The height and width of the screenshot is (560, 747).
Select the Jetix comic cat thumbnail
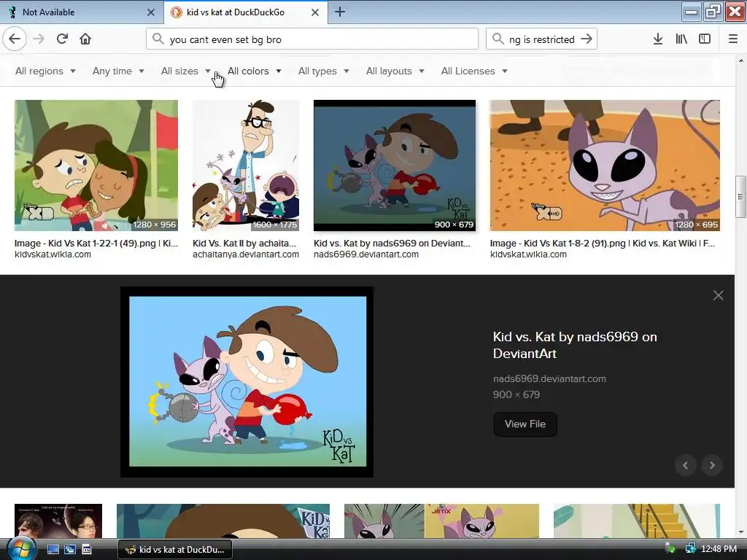[x=441, y=521]
